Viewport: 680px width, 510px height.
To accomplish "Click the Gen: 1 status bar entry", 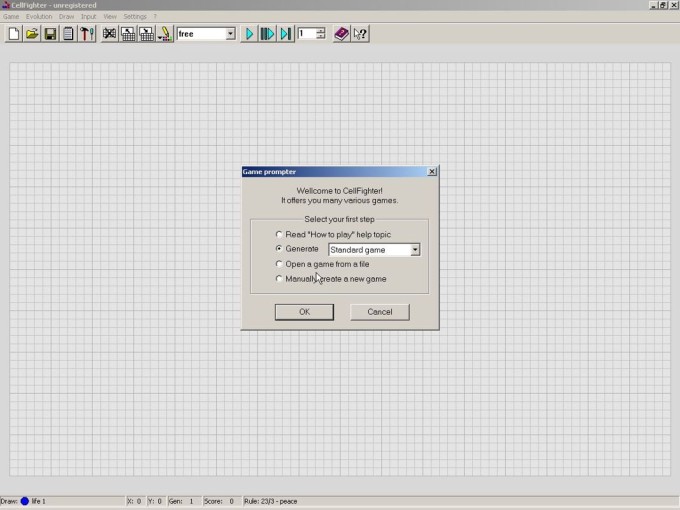I will [x=181, y=501].
